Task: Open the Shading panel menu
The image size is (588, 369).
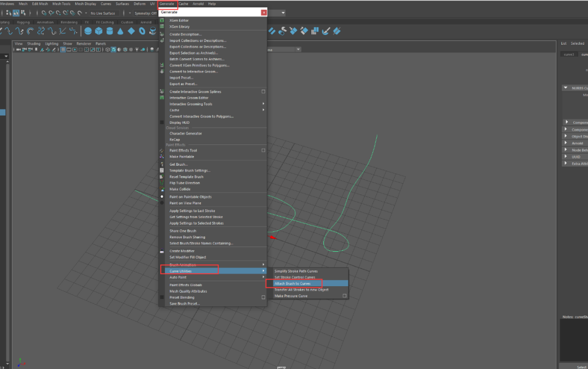Action: click(x=33, y=44)
